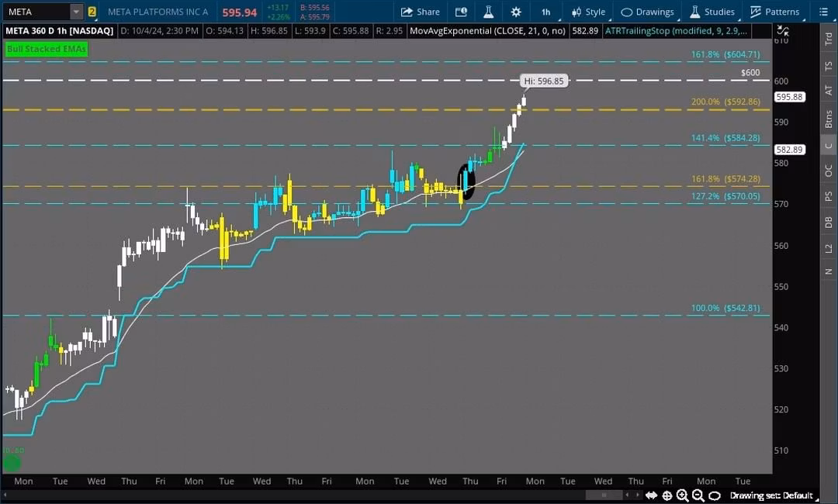
Task: Click the zoom in magnifier icon
Action: click(x=682, y=495)
